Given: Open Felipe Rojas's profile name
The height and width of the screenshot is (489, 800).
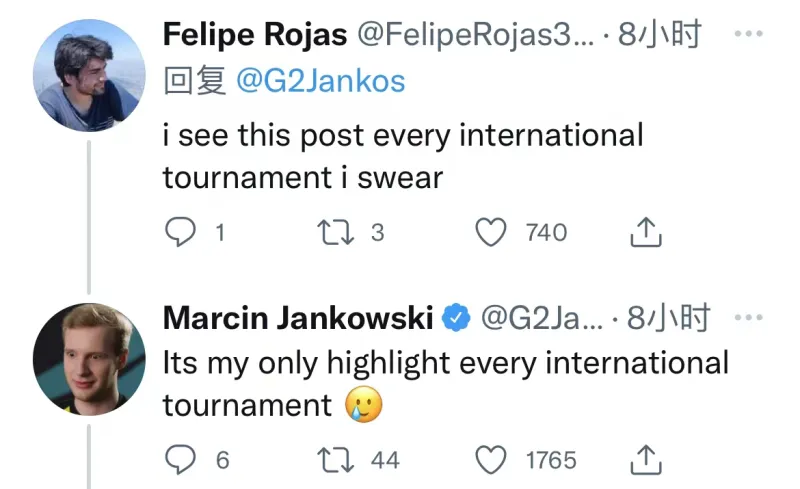Looking at the screenshot, I should (254, 36).
